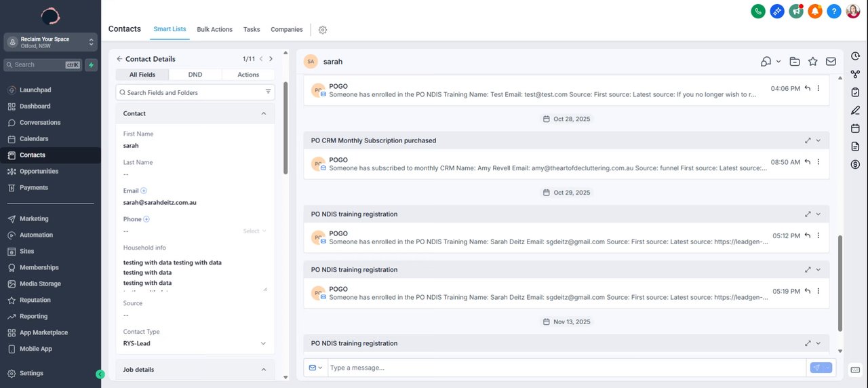Collapse the left sidebar with green arrow
The width and height of the screenshot is (868, 388).
click(100, 374)
